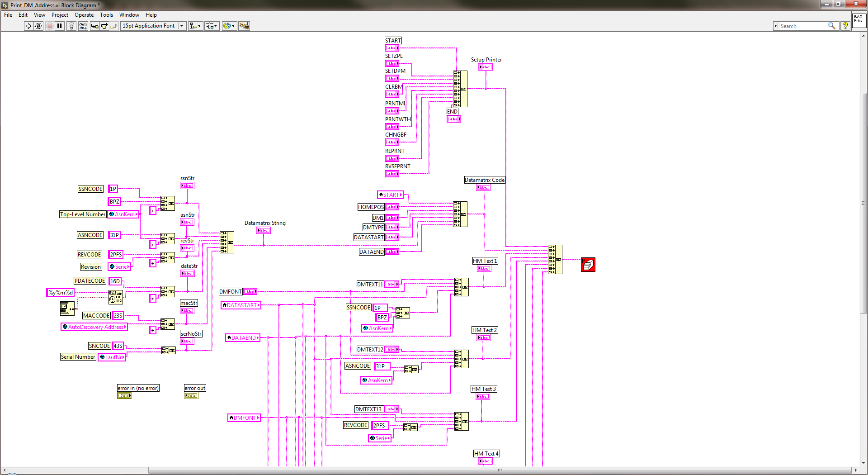Pause execution using the Pause icon
This screenshot has height=475, width=868.
click(x=60, y=26)
